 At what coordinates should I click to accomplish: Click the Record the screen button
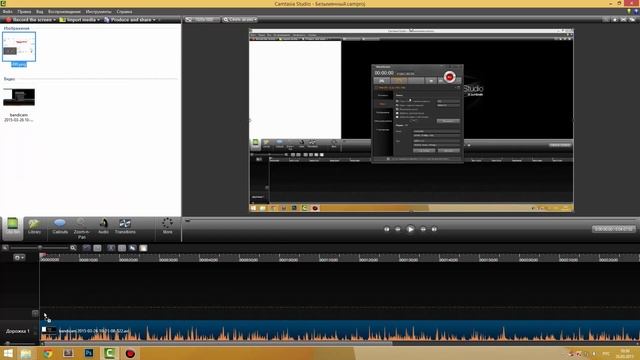point(29,20)
